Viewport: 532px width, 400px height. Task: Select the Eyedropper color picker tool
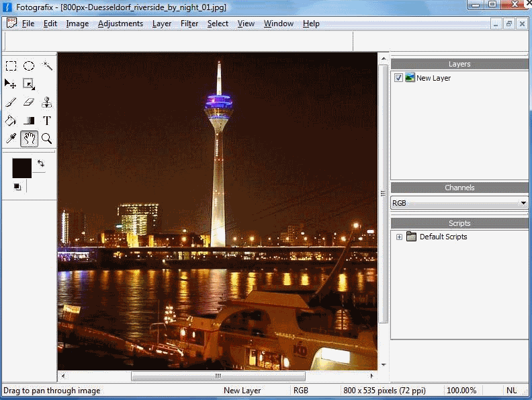(x=11, y=138)
